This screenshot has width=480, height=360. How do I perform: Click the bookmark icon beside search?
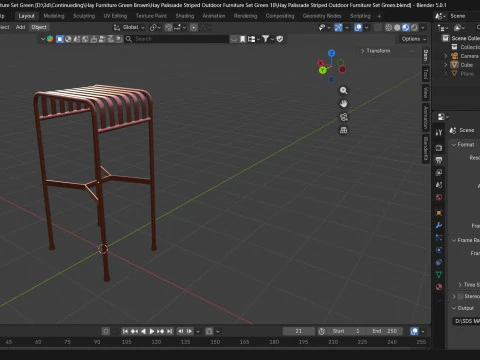pyautogui.click(x=242, y=39)
